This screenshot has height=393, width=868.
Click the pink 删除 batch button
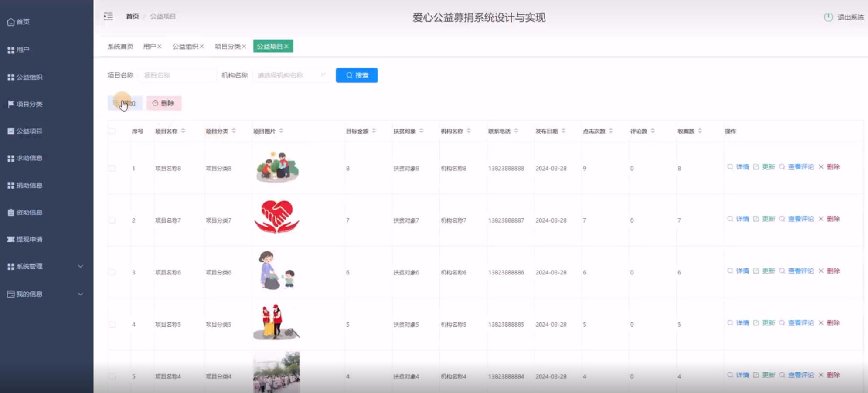tap(164, 103)
